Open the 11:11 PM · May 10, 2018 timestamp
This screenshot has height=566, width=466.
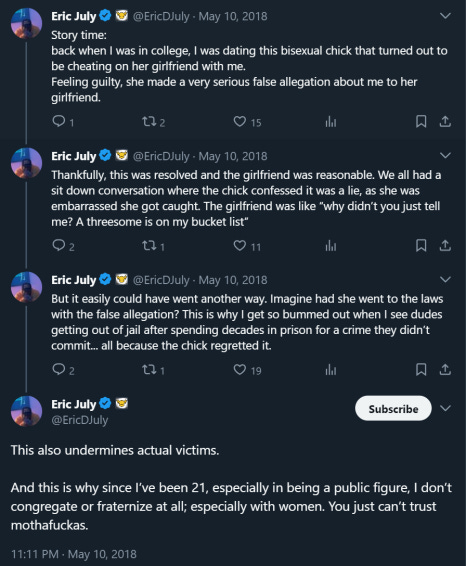[74, 554]
